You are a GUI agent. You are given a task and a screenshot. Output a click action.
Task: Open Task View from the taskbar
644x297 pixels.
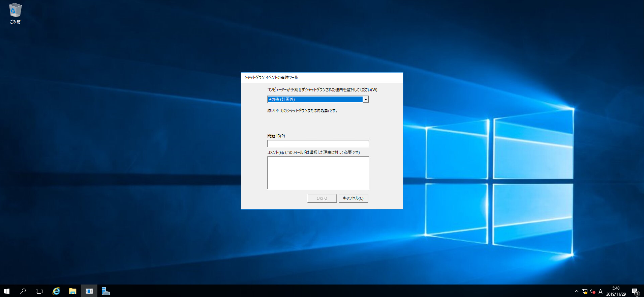(39, 291)
